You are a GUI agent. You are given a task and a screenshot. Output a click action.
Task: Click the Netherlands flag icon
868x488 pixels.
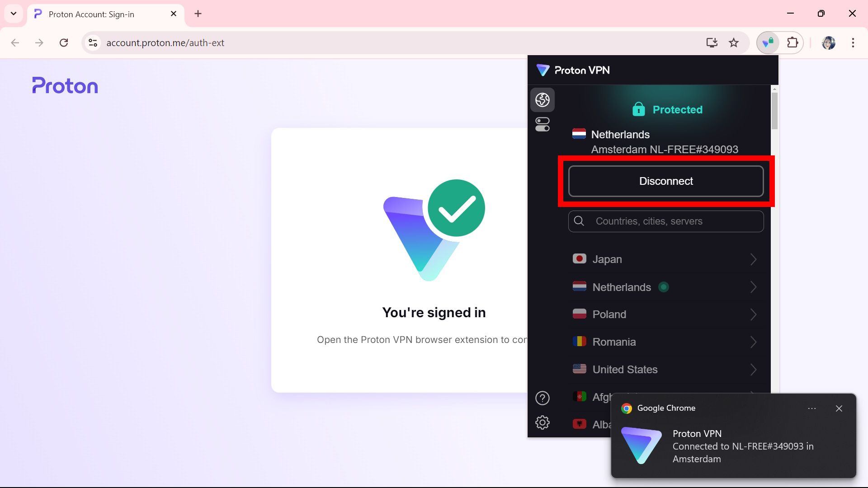pos(579,286)
